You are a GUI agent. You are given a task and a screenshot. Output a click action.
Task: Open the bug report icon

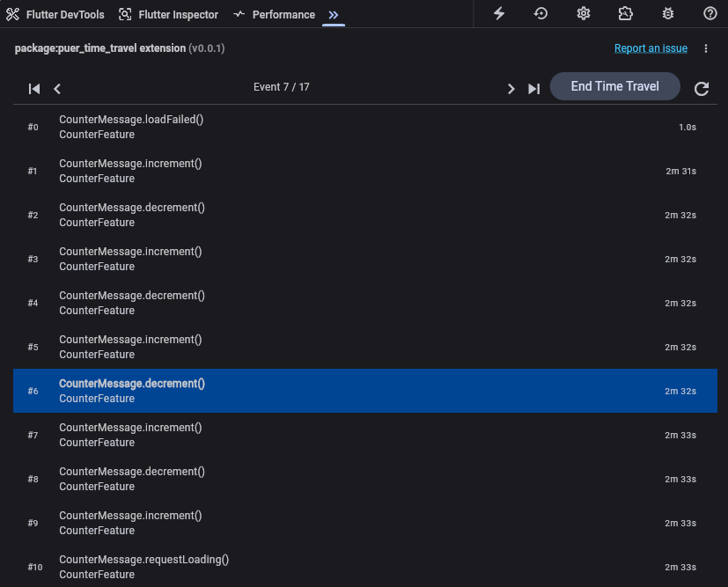tap(666, 13)
